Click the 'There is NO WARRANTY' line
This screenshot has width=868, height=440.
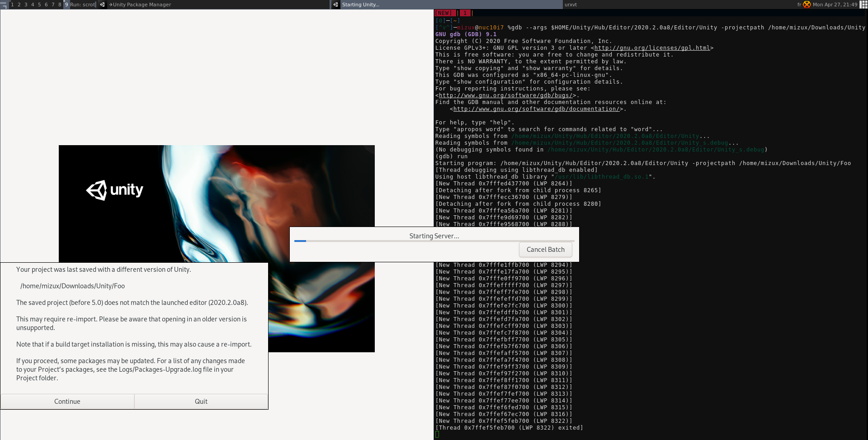tap(531, 62)
